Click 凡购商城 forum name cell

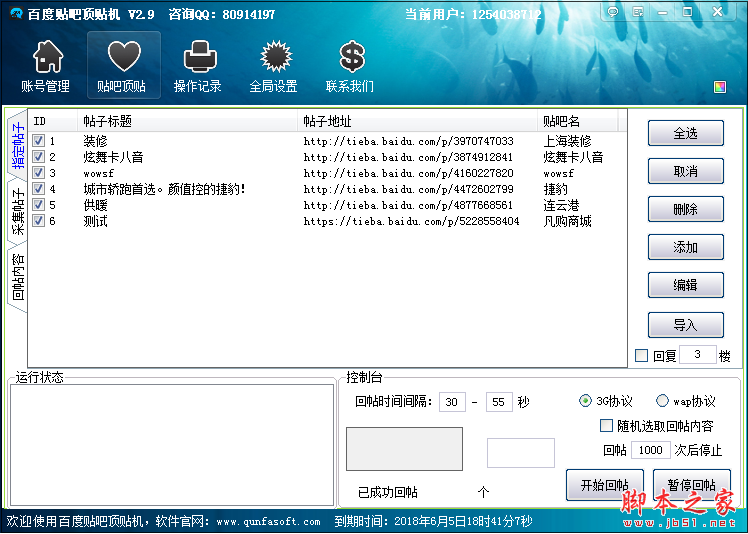coord(567,221)
